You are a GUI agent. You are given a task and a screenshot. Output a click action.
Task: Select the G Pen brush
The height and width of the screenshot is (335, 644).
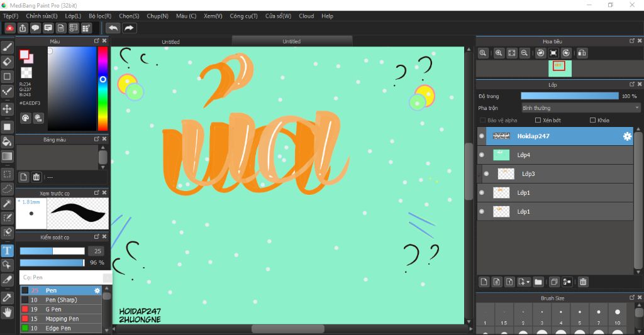(x=61, y=310)
